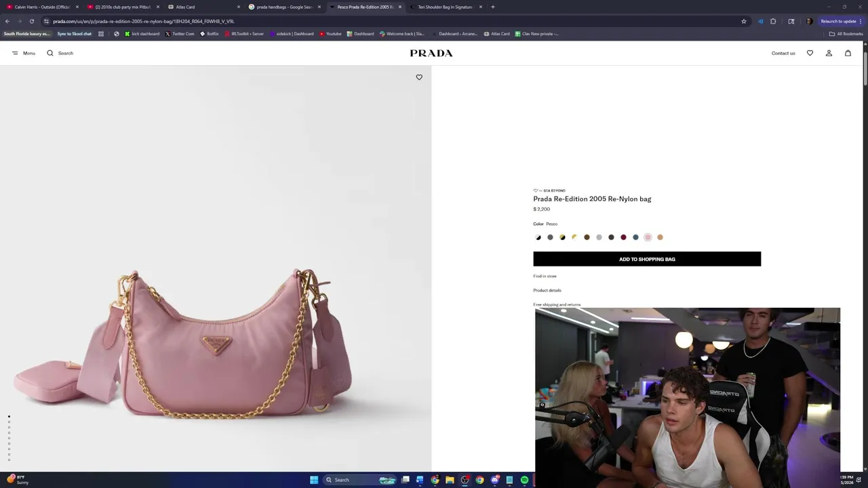Switch to prada handbags Google Search tab
Image resolution: width=868 pixels, height=488 pixels.
tap(284, 7)
